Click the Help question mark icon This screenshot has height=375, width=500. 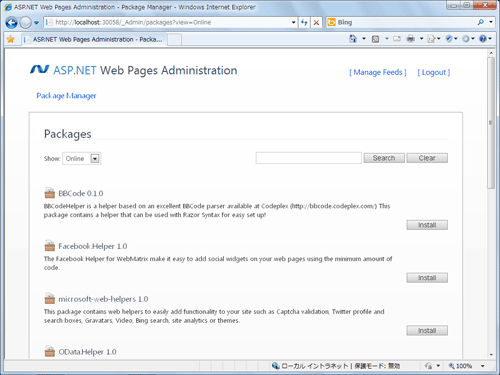coord(483,39)
